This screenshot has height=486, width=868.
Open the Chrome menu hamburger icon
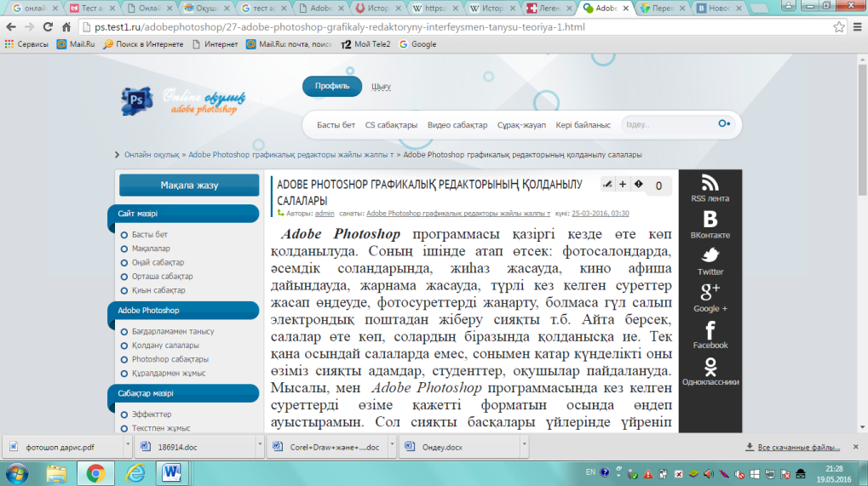(x=858, y=26)
